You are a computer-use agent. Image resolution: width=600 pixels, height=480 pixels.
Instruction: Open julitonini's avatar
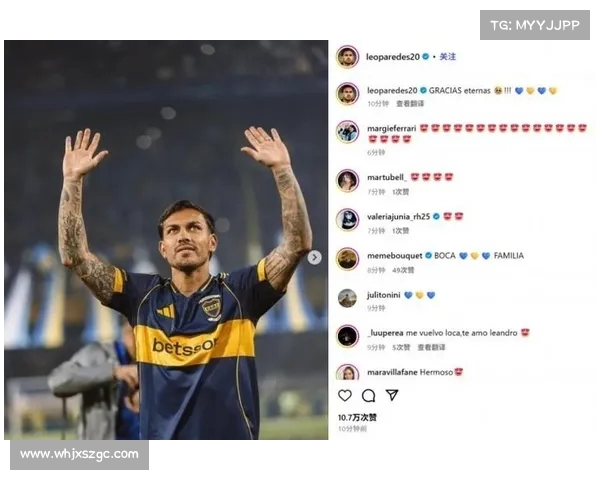coord(347,298)
